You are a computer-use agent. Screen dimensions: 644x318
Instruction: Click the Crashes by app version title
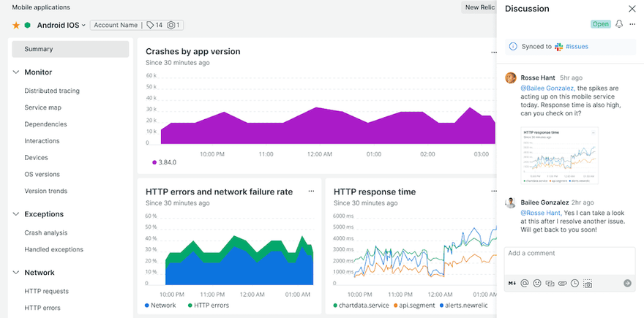(x=193, y=51)
